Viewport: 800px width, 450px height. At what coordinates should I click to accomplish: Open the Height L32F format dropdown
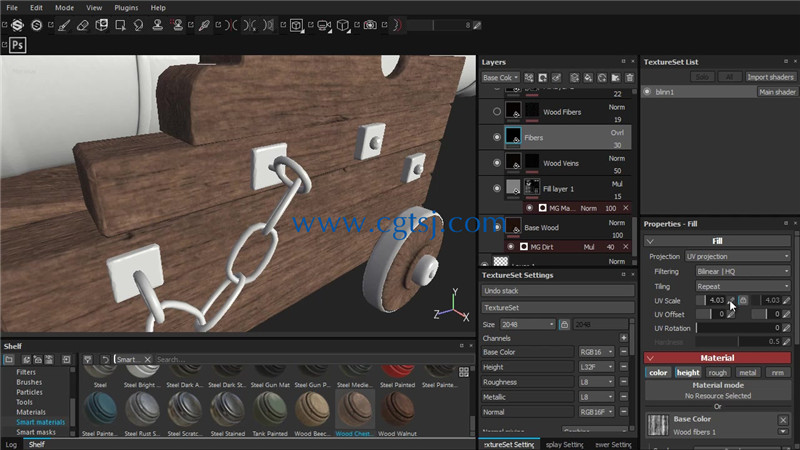click(596, 367)
